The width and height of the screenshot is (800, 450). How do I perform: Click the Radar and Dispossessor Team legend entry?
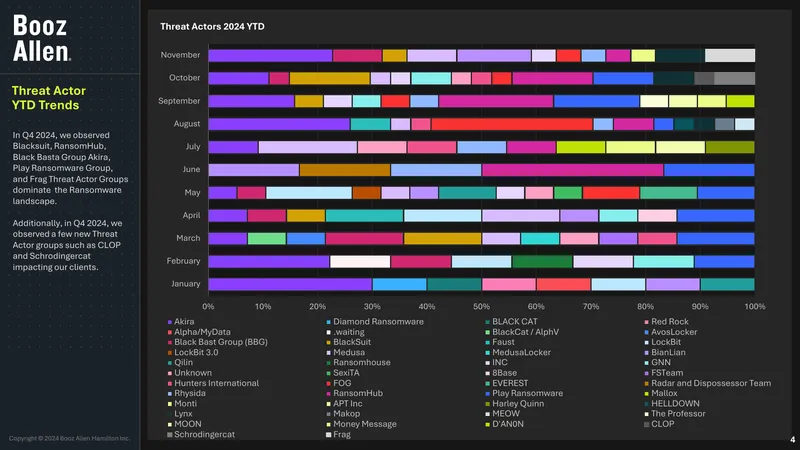[x=708, y=383]
